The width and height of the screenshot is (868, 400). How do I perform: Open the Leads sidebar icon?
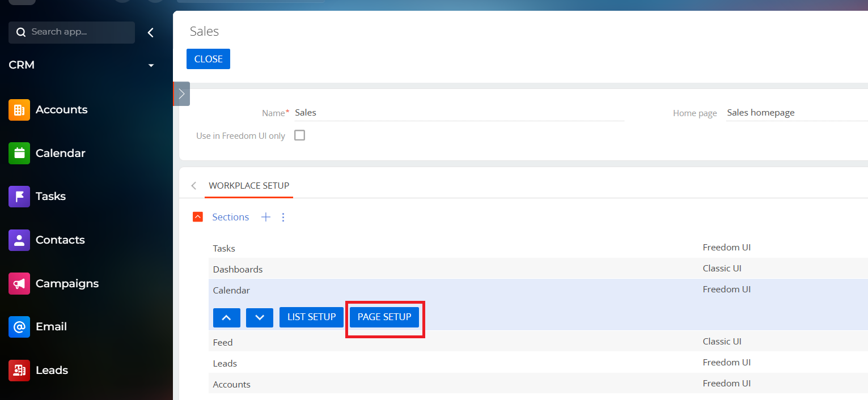[x=19, y=371]
